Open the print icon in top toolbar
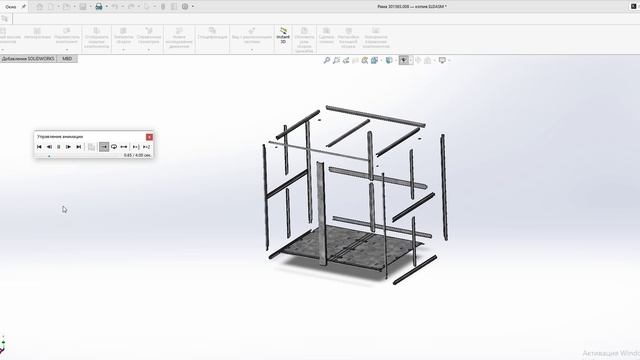640x360 pixels. coord(99,7)
